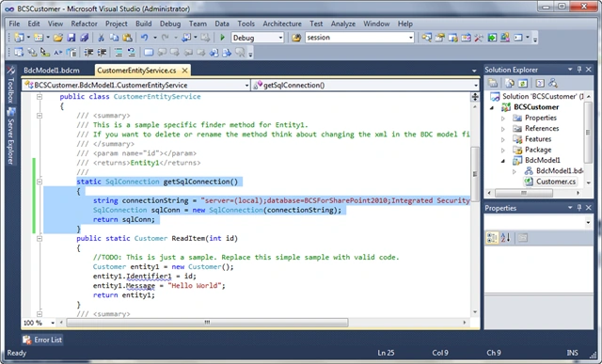Click the Help menu
602x364 pixels.
click(405, 24)
